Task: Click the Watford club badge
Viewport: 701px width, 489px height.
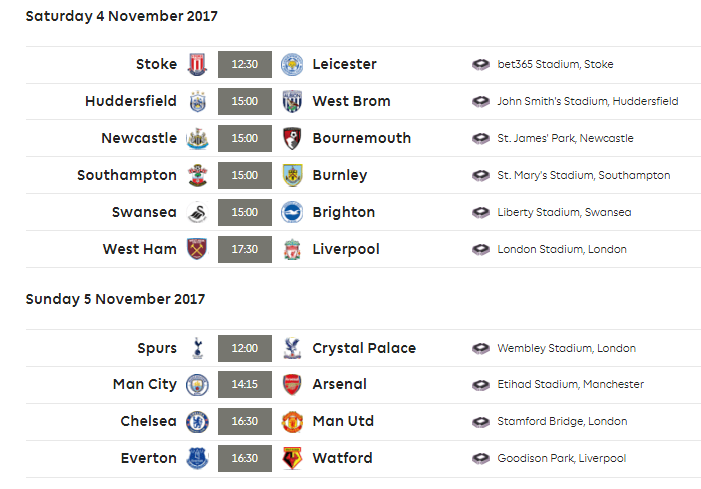Action: pyautogui.click(x=292, y=458)
